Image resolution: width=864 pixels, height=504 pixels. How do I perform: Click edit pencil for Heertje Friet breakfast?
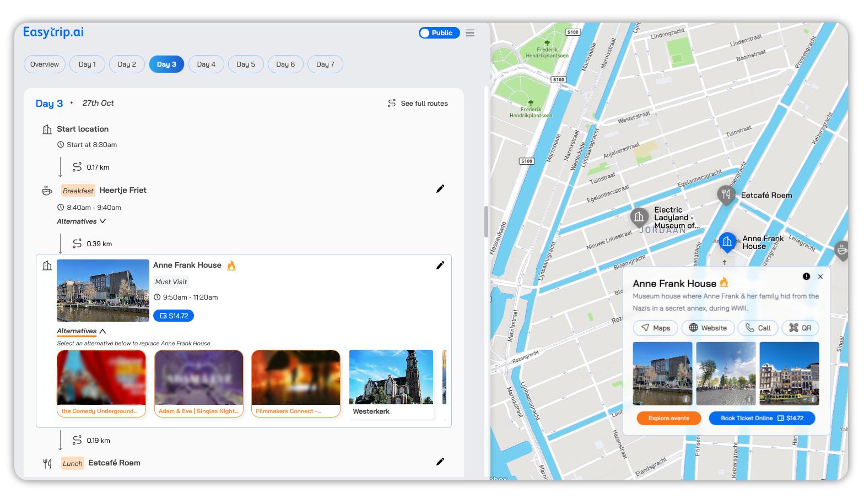coord(440,189)
